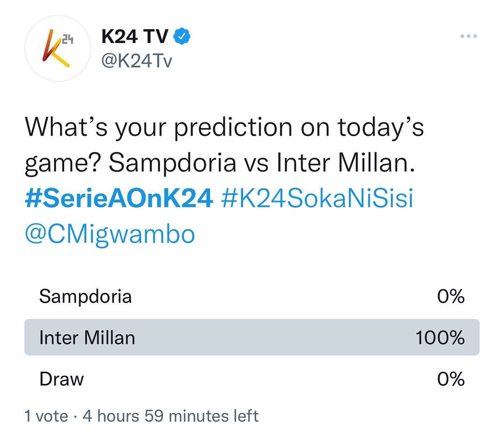Click the Sampdoria 0% percentage

pos(451,297)
